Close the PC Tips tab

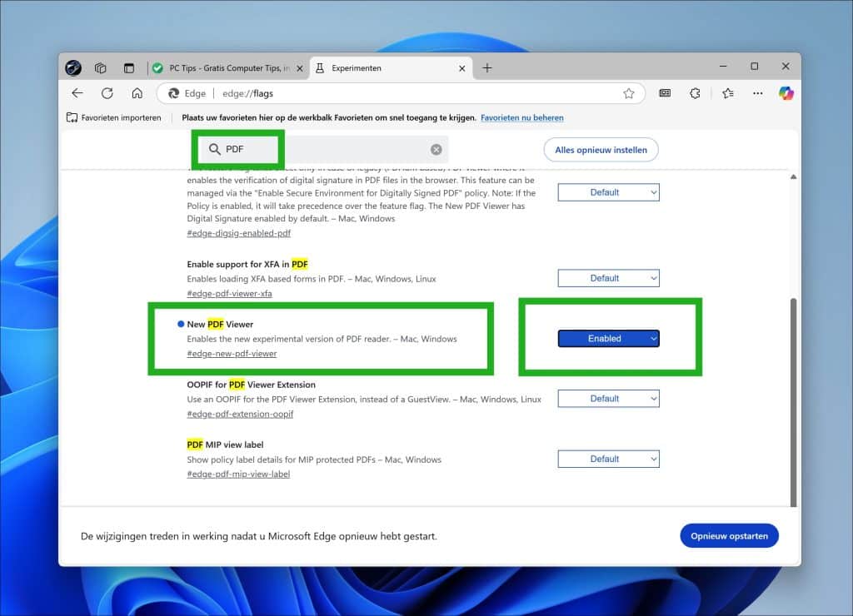[x=300, y=68]
